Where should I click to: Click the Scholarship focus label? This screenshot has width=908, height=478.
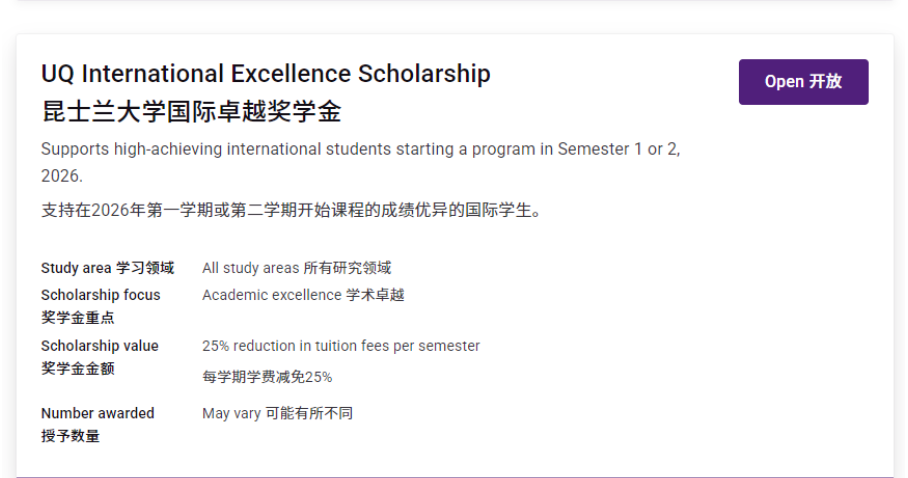100,295
